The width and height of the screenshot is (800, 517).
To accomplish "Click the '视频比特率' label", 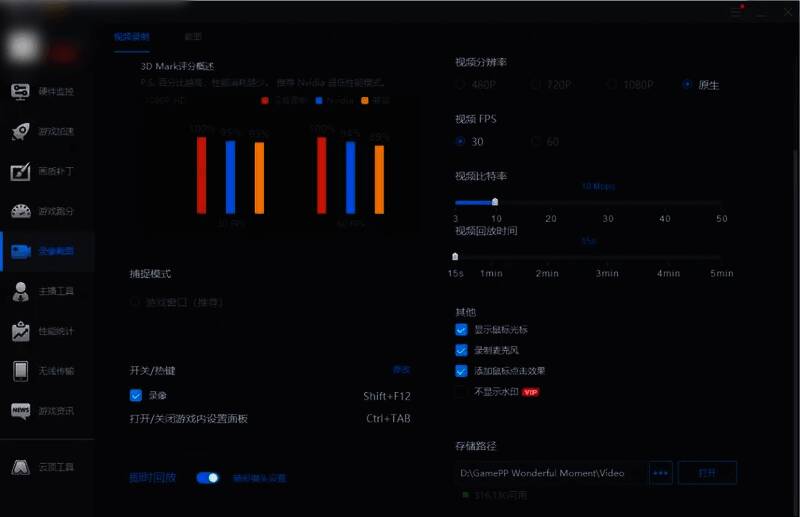I will (x=481, y=176).
